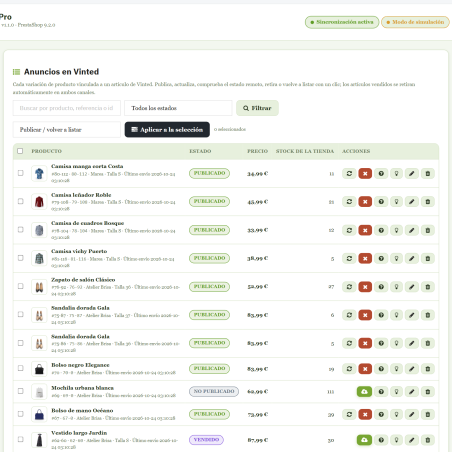This screenshot has height=452, width=452.
Task: Check status of Bolso negro Elegance
Action: (381, 369)
